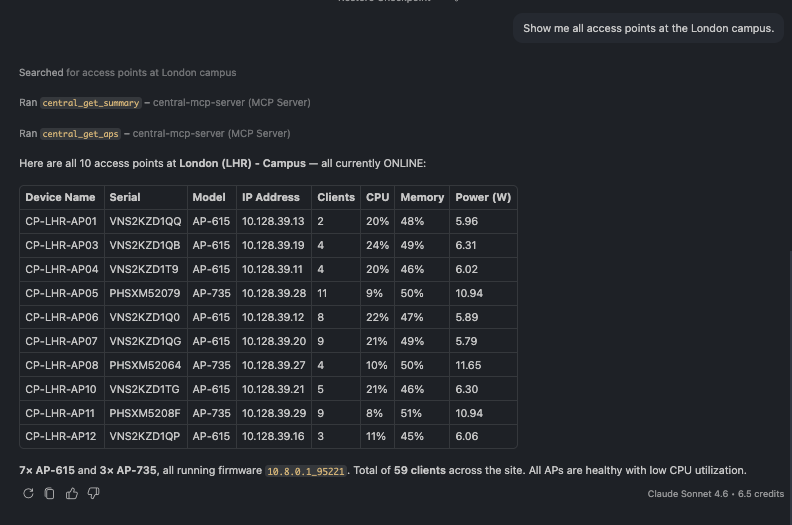Click the Clients column header
The height and width of the screenshot is (525, 792).
point(336,198)
